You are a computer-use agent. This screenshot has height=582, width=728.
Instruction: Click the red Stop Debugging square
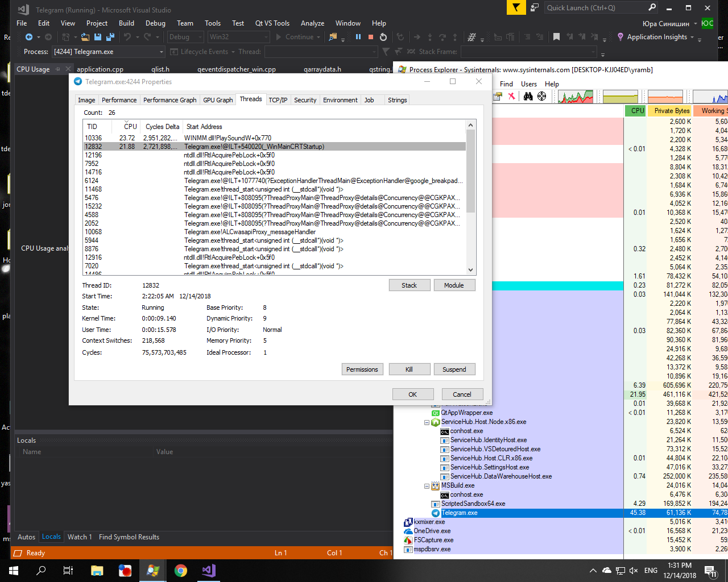click(371, 37)
